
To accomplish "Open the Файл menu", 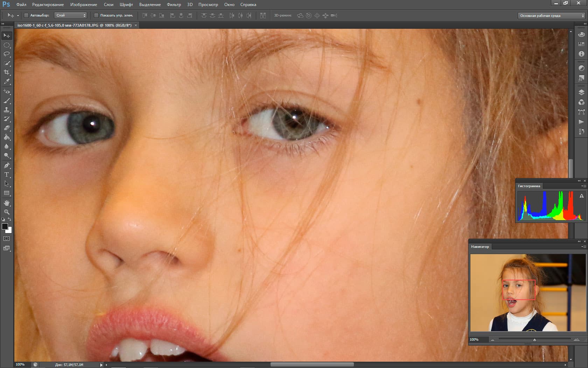I will (21, 5).
